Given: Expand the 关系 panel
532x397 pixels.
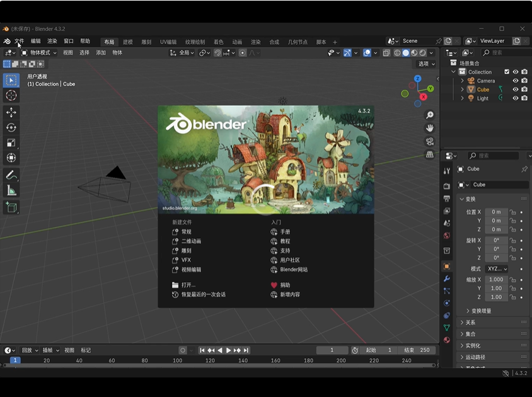Looking at the screenshot, I should click(x=493, y=323).
